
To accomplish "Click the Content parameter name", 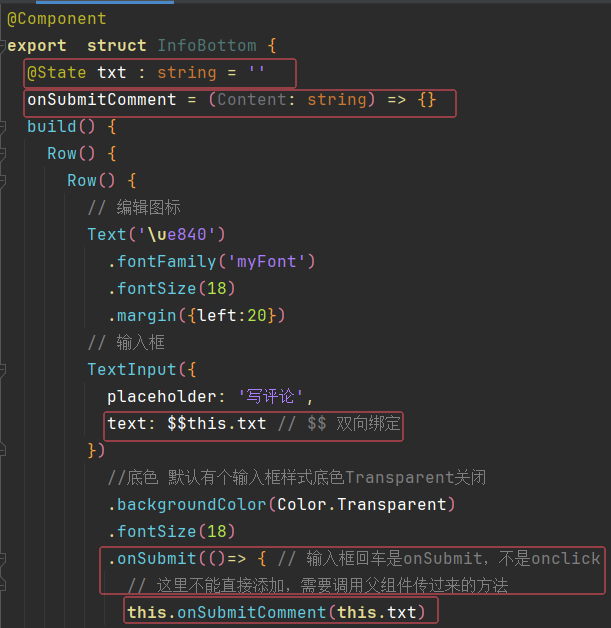I will click(x=251, y=100).
